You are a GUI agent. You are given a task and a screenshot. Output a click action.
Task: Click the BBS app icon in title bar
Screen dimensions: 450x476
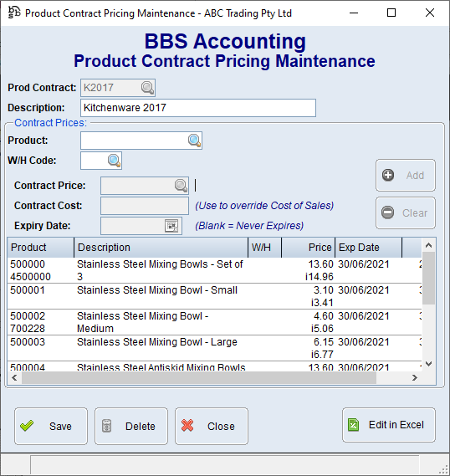pos(14,13)
